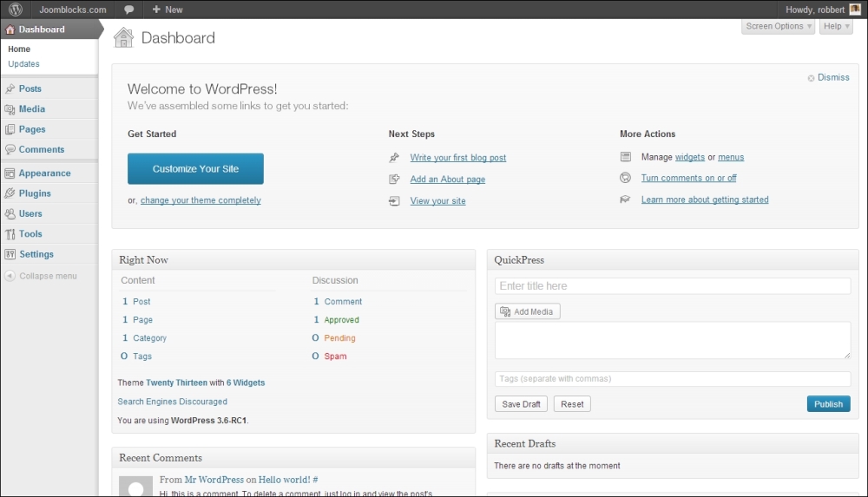Open the Media menu label
The height and width of the screenshot is (497, 868).
click(x=32, y=109)
